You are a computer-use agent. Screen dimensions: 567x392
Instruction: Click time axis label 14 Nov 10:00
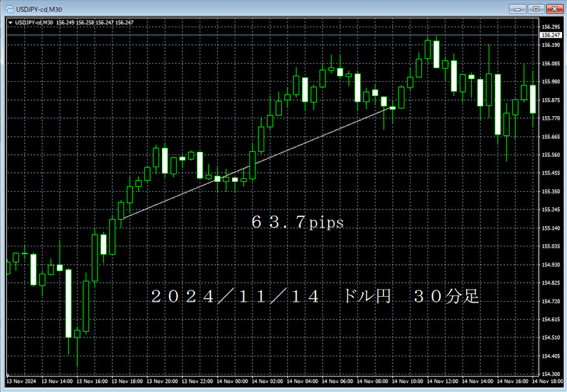408,381
